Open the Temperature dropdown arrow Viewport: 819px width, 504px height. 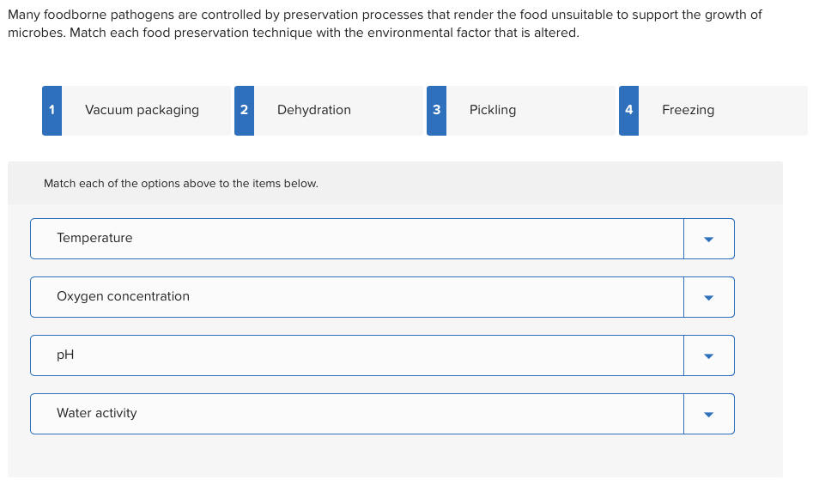tap(708, 239)
